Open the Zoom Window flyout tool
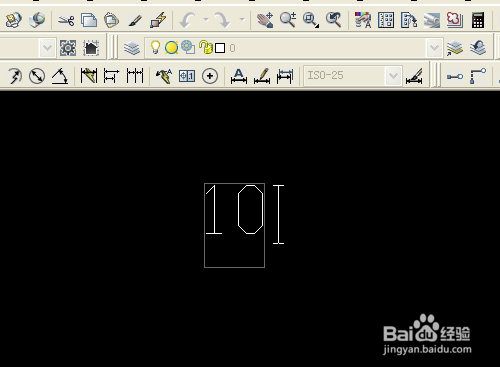The height and width of the screenshot is (367, 500). coord(311,20)
